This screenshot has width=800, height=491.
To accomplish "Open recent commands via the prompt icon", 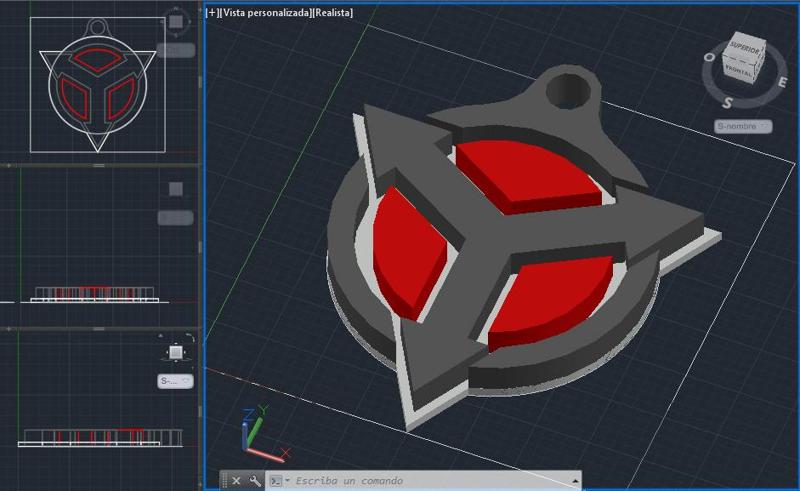I will pos(276,481).
